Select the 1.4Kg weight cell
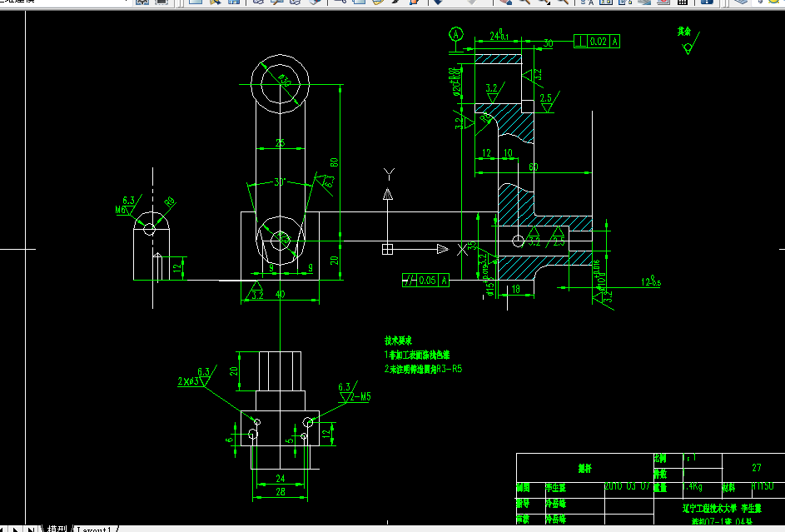Screen dimensions: 785x532 tap(693, 486)
